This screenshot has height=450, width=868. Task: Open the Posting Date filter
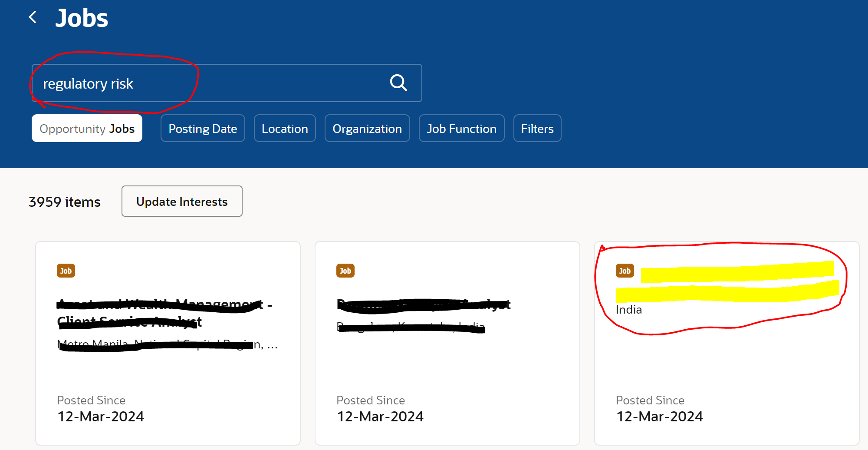(202, 128)
